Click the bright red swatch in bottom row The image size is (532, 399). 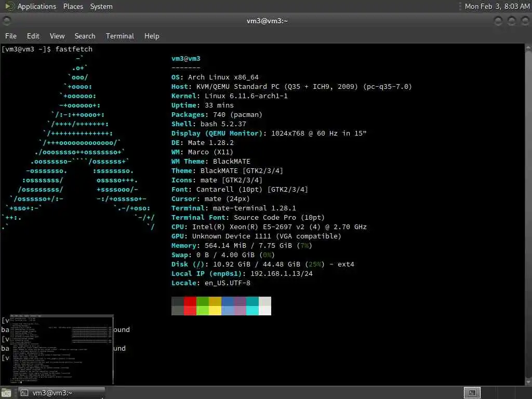(x=190, y=311)
